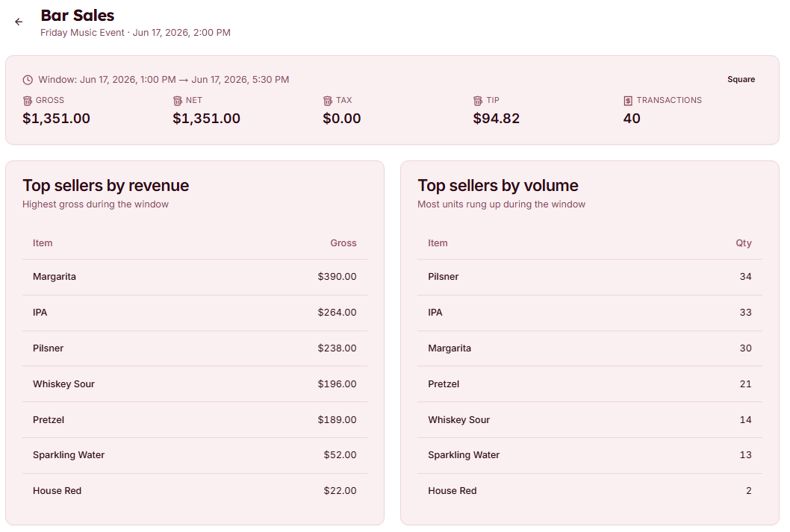Click the Top sellers by volume heading
This screenshot has height=532, width=790.
[x=498, y=186]
